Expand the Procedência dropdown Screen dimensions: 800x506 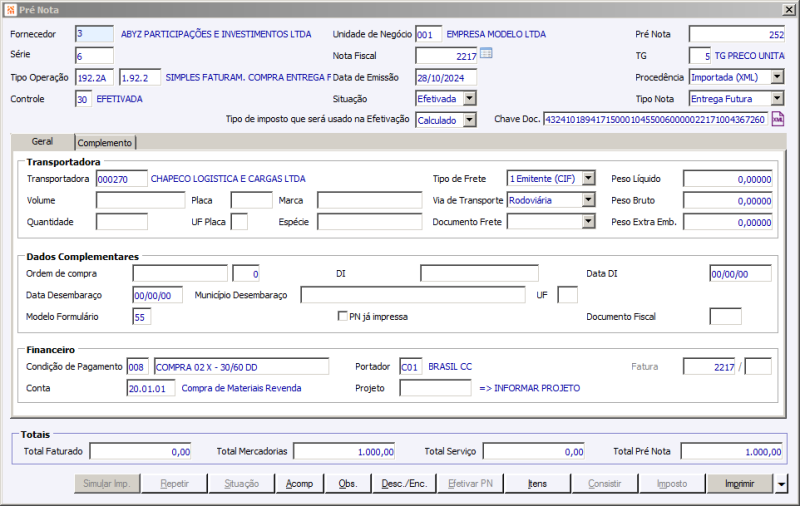coord(777,77)
